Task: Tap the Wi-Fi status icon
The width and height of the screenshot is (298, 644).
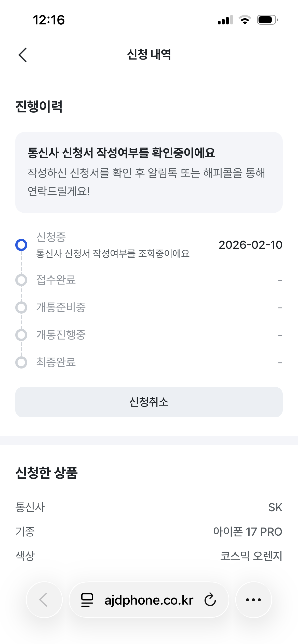Action: (245, 20)
